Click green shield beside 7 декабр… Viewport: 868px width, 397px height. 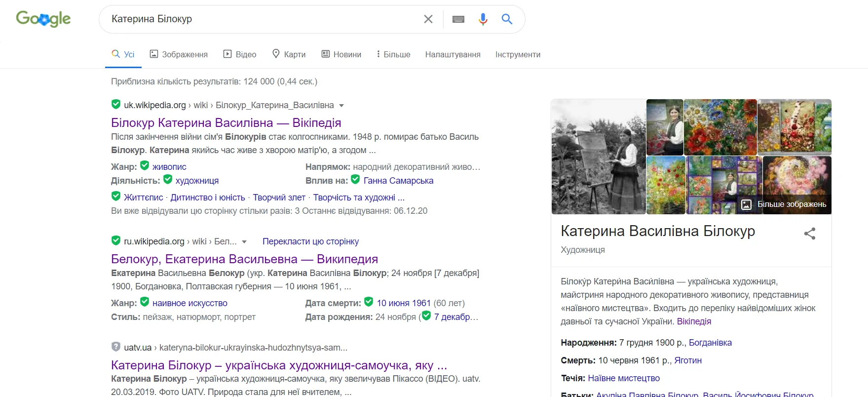pos(426,316)
